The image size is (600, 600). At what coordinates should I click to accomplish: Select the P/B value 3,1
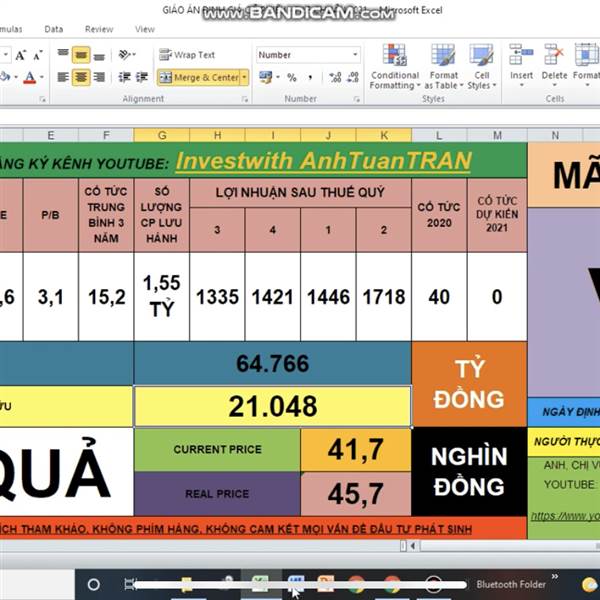[51, 297]
